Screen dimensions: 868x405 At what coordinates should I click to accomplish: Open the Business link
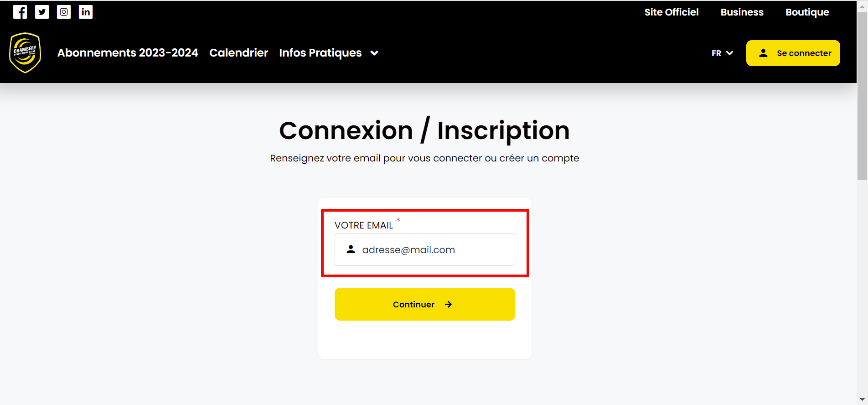[x=742, y=12]
